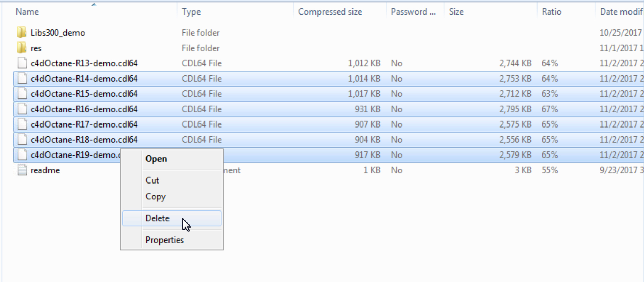The width and height of the screenshot is (644, 282).
Task: Open Properties from the context menu
Action: 164,240
